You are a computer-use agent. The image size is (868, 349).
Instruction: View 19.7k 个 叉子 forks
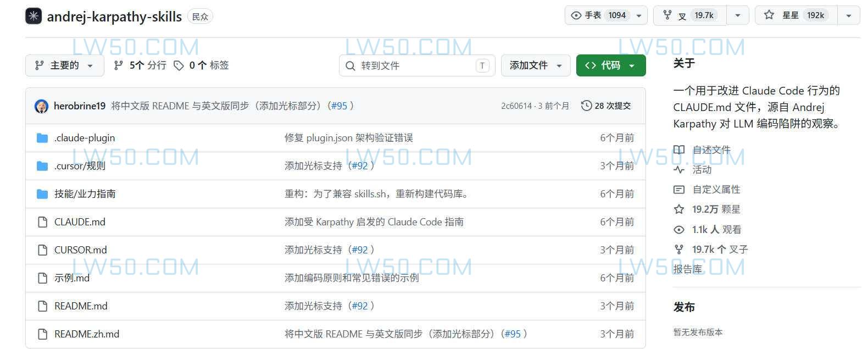tap(720, 250)
